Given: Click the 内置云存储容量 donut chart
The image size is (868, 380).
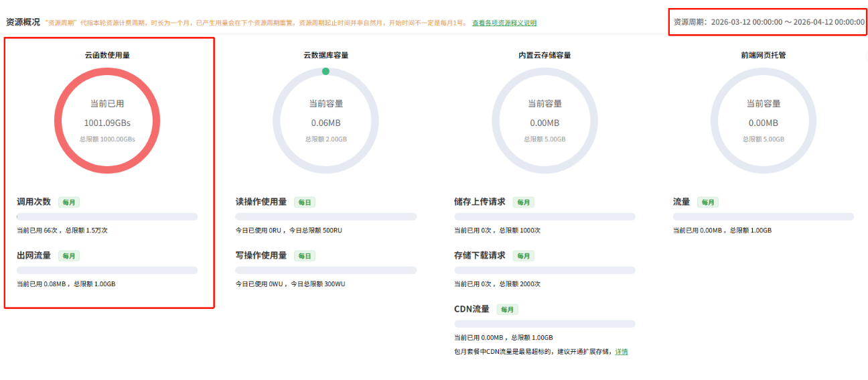Looking at the screenshot, I should coord(545,121).
